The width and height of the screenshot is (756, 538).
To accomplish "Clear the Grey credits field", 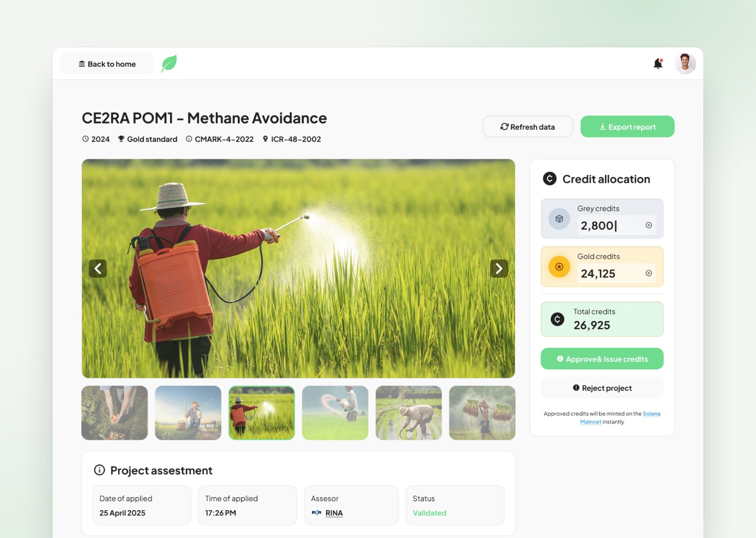I will click(x=649, y=225).
